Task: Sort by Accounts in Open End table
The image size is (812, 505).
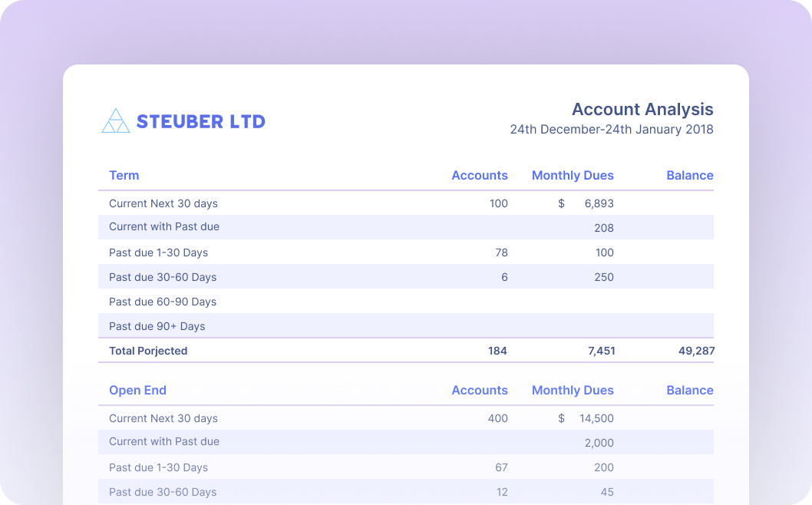Action: click(479, 390)
